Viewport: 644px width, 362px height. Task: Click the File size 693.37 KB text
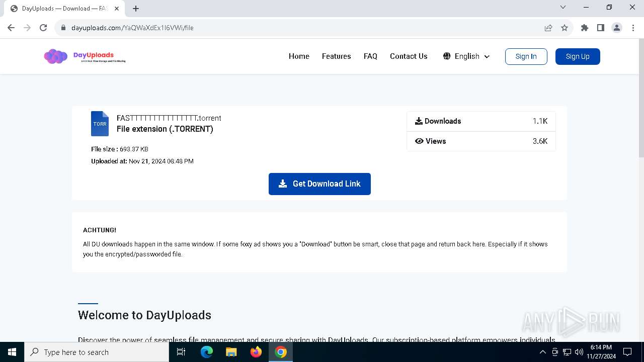point(120,149)
